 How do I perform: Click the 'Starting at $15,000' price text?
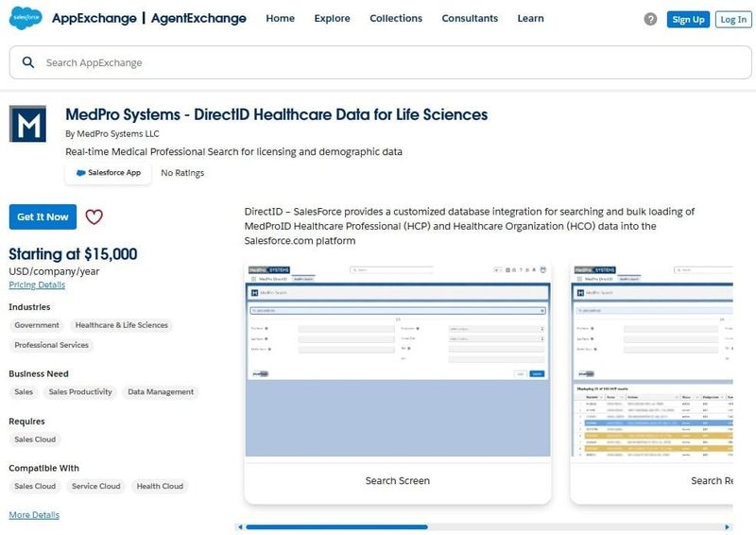[x=73, y=253]
